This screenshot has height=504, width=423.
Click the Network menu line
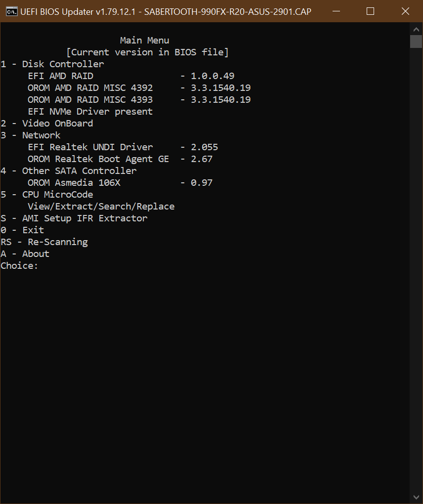coord(31,135)
